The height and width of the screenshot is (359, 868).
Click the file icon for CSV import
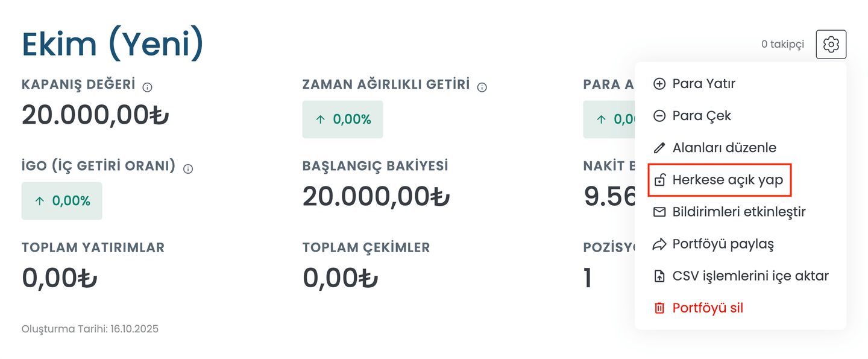(659, 276)
